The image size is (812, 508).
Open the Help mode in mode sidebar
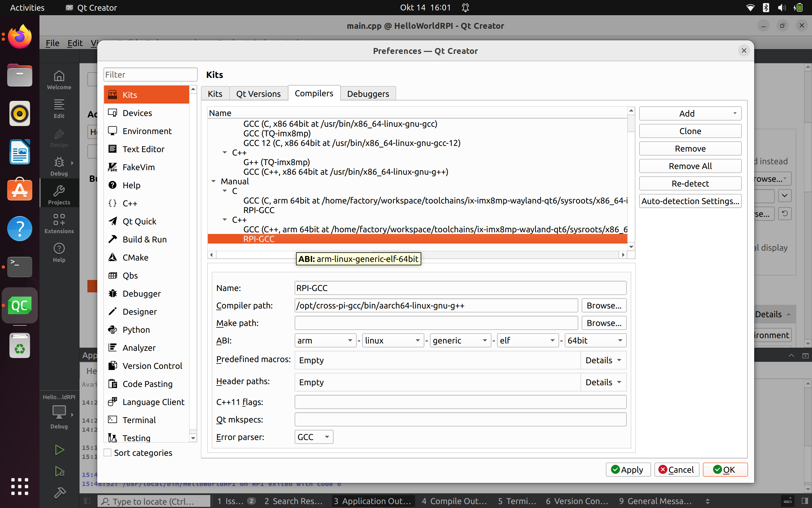pos(59,253)
